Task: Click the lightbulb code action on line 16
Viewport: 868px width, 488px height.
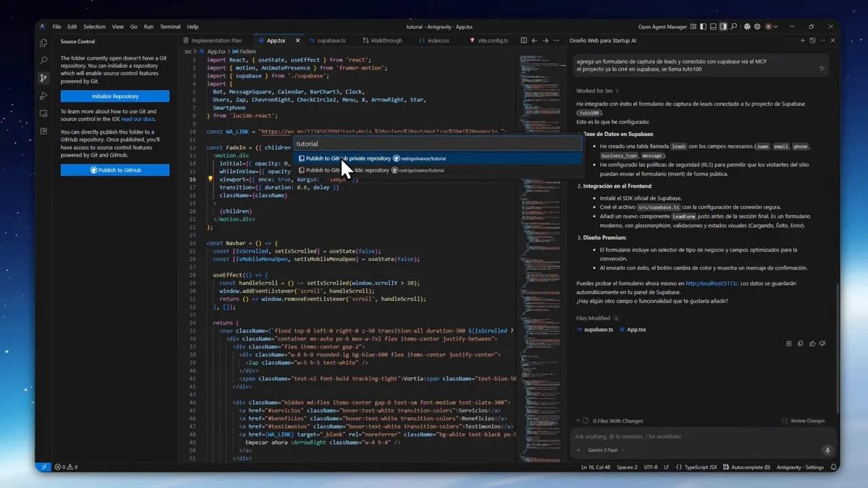Action: [211, 180]
